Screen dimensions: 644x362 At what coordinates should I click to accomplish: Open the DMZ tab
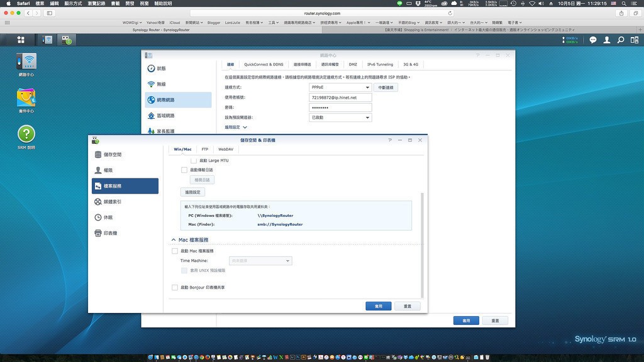point(353,65)
